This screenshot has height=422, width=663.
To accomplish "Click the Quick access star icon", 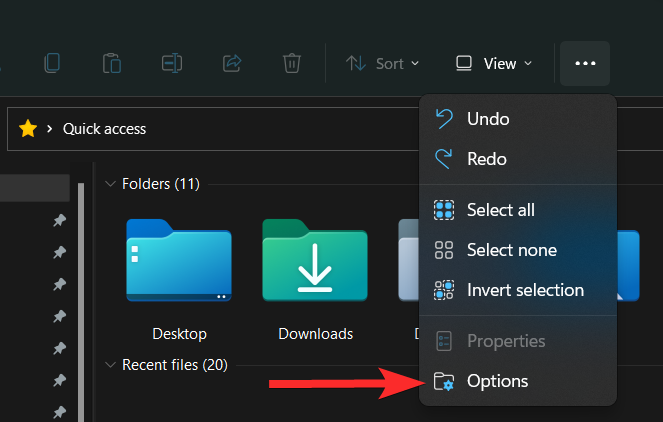I will click(x=28, y=128).
